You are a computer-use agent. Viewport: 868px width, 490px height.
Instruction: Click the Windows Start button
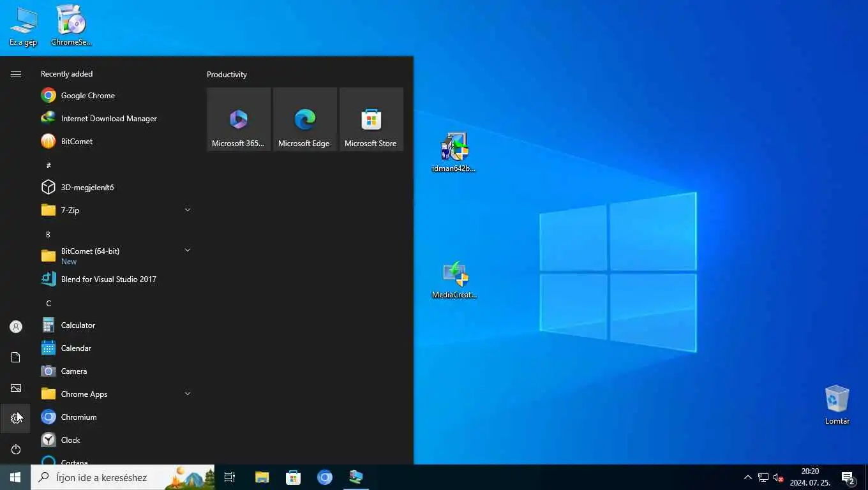pyautogui.click(x=15, y=477)
